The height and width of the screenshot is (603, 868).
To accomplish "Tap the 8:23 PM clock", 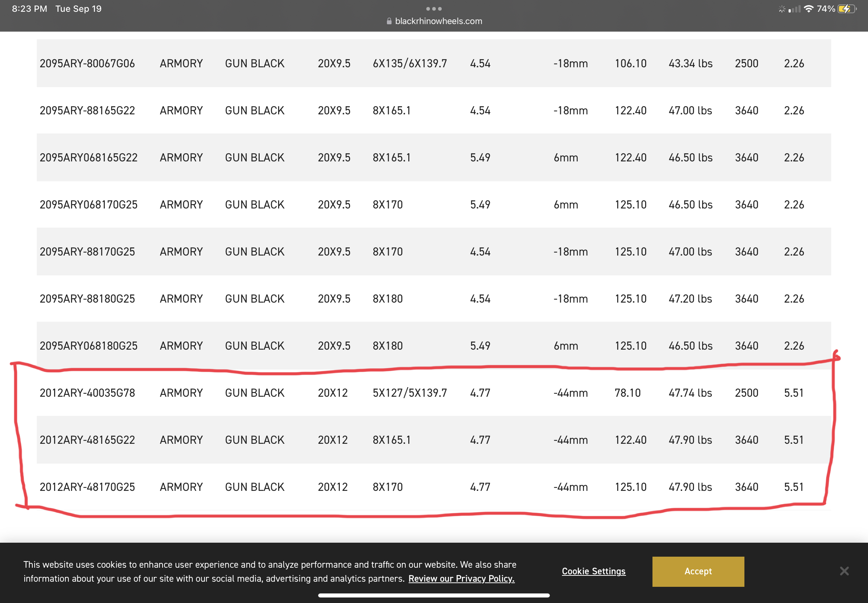I will pyautogui.click(x=29, y=9).
